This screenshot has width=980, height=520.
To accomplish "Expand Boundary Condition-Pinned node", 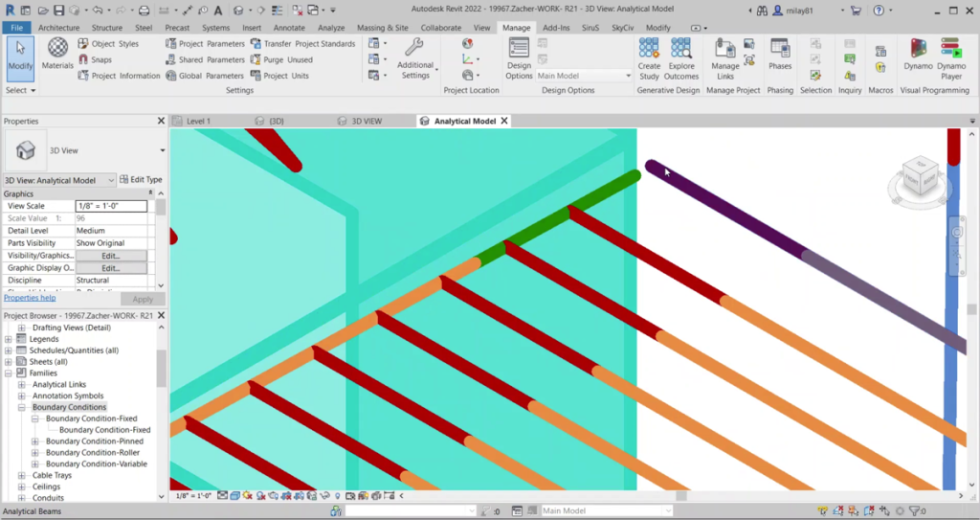I will pos(35,441).
